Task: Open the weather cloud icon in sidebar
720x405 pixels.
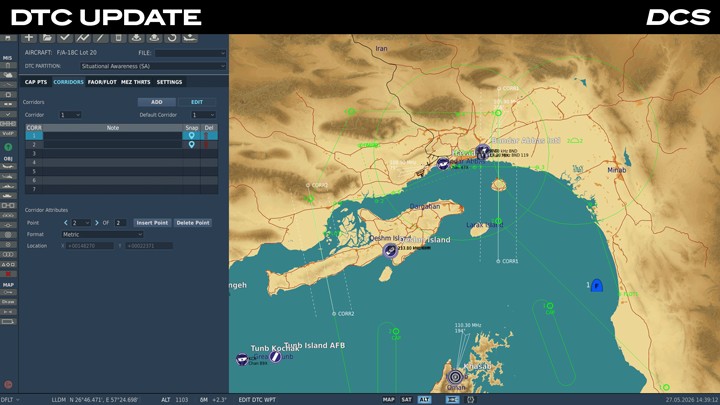Action: click(8, 75)
